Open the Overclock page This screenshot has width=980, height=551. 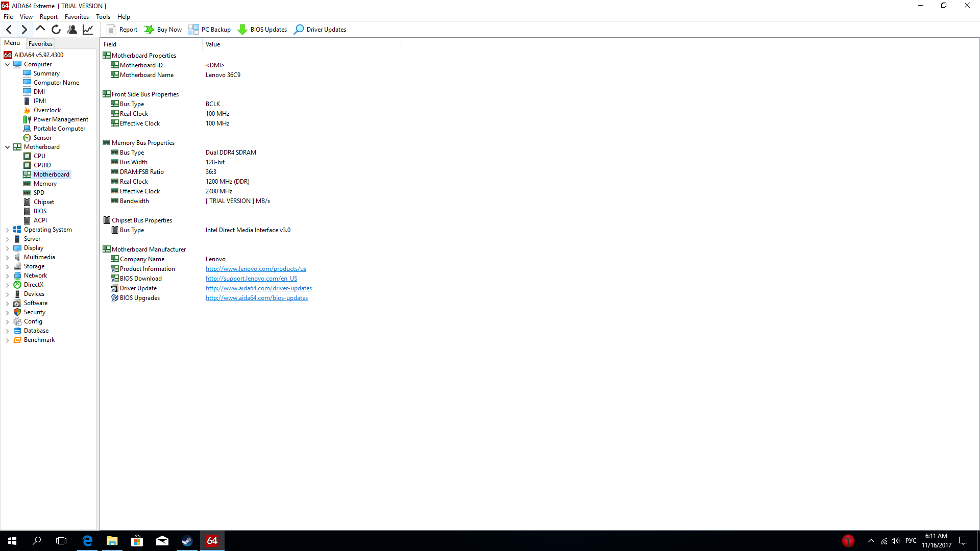(x=47, y=110)
